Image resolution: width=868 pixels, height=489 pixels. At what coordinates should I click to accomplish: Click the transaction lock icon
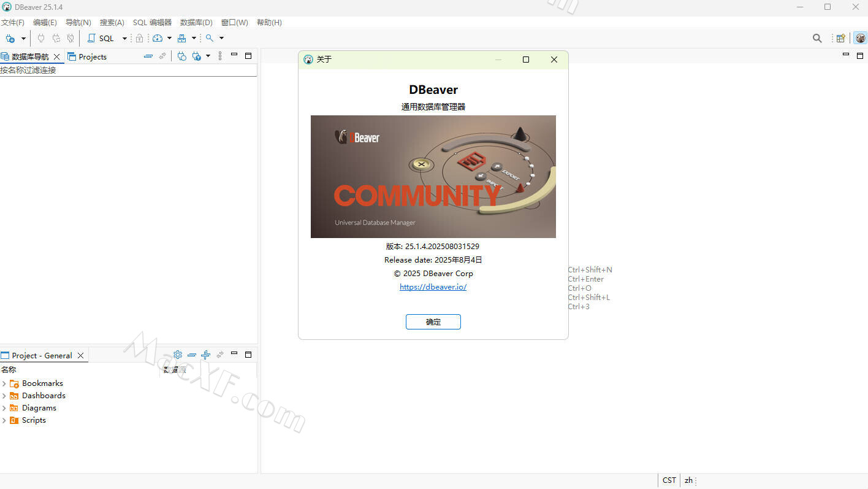139,38
